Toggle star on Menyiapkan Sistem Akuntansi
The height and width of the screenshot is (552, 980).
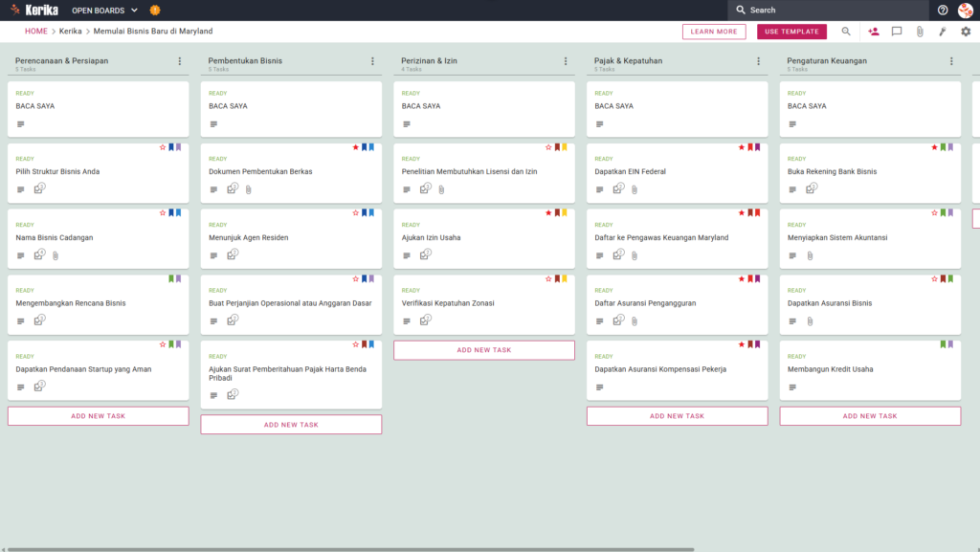(x=934, y=213)
